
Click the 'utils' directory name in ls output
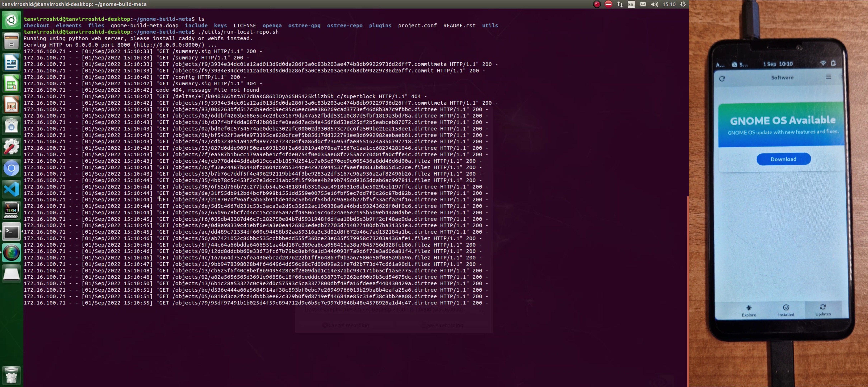(490, 26)
